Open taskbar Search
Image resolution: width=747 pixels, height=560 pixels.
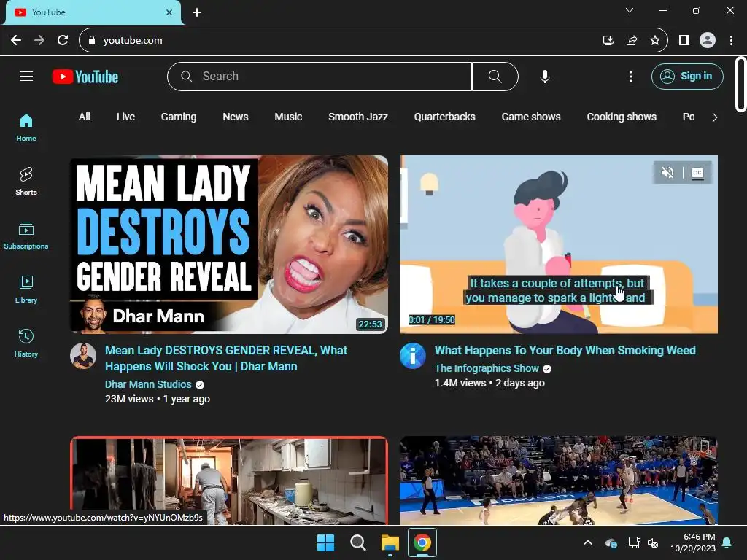357,542
